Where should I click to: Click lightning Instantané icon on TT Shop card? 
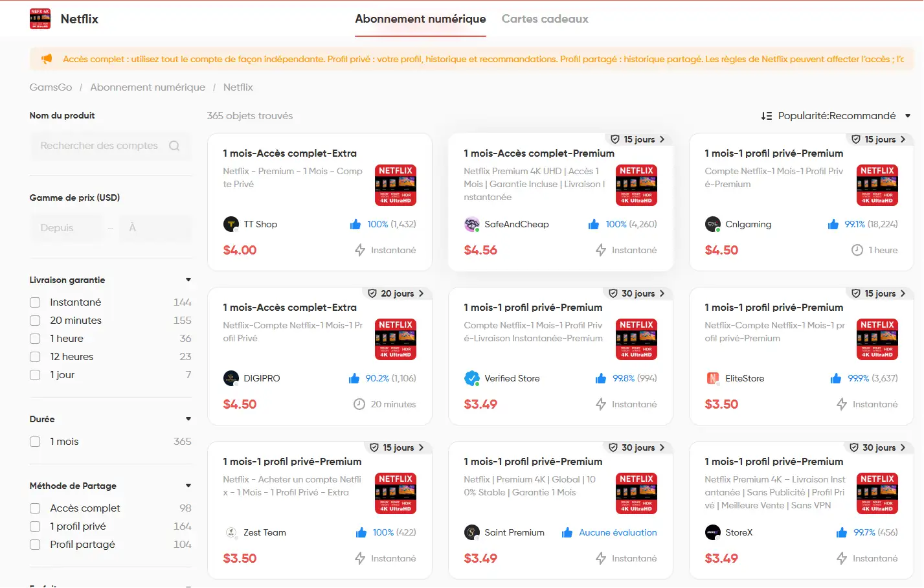point(360,250)
